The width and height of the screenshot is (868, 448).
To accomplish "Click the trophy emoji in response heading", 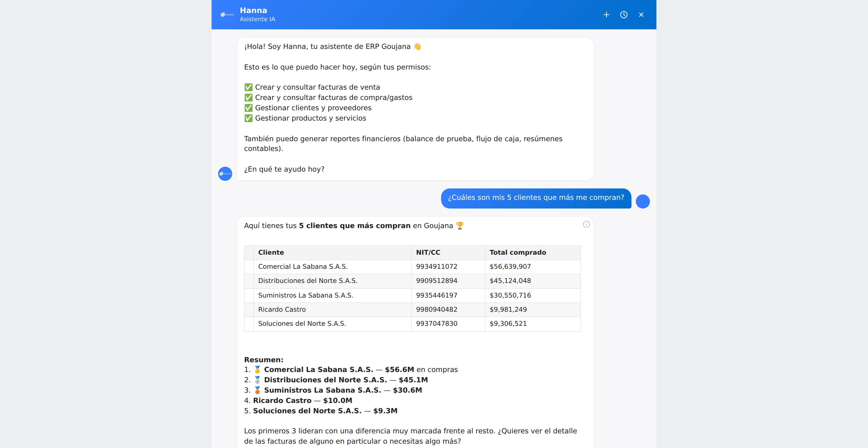I will click(x=460, y=226).
